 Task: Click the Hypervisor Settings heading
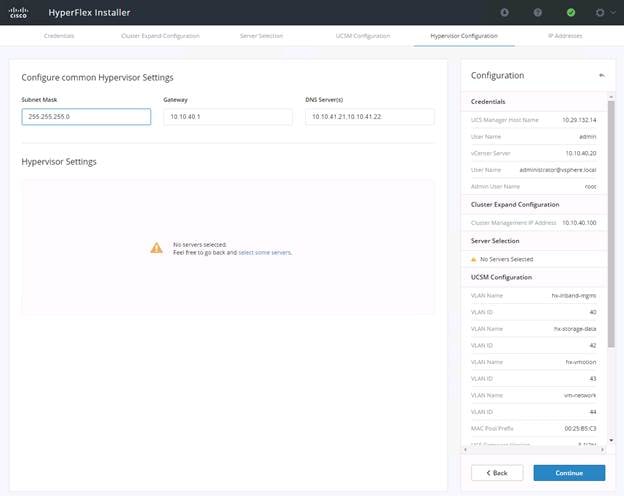point(59,162)
